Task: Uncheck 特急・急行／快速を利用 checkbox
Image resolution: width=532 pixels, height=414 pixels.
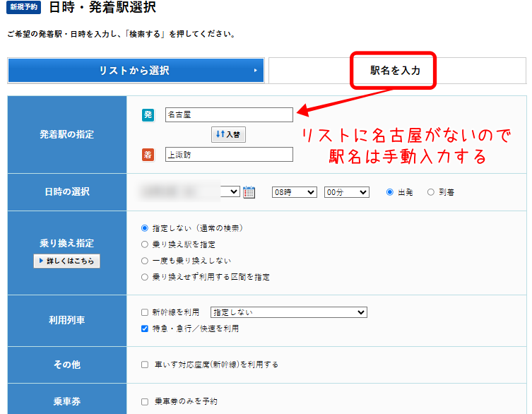Action: (145, 329)
